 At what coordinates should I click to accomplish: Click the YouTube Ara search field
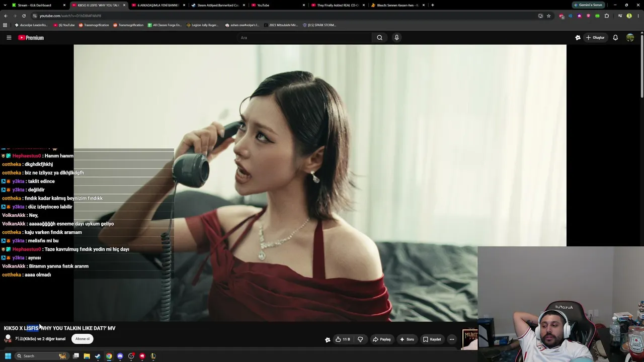304,38
